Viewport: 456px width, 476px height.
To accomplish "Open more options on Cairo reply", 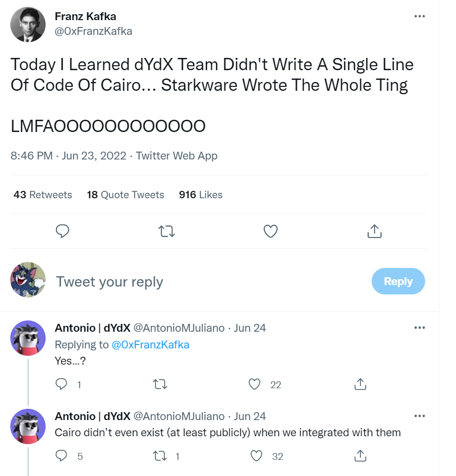I will pyautogui.click(x=420, y=416).
